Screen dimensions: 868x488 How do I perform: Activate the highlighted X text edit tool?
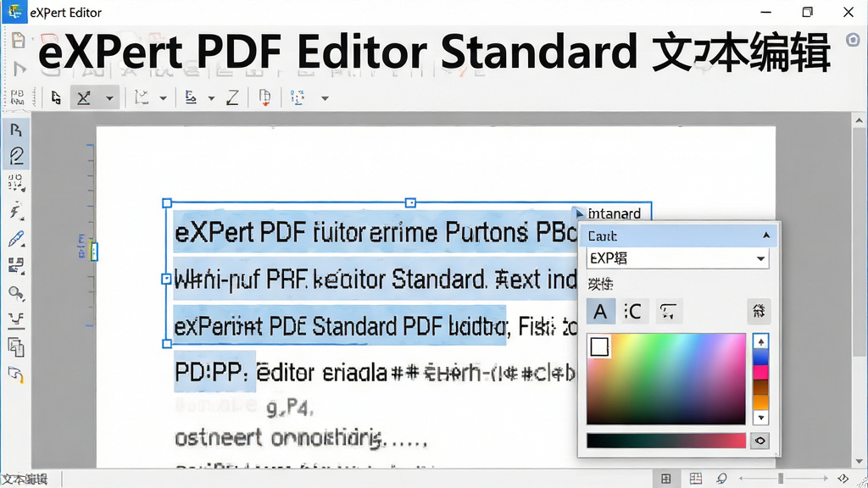pyautogui.click(x=84, y=98)
